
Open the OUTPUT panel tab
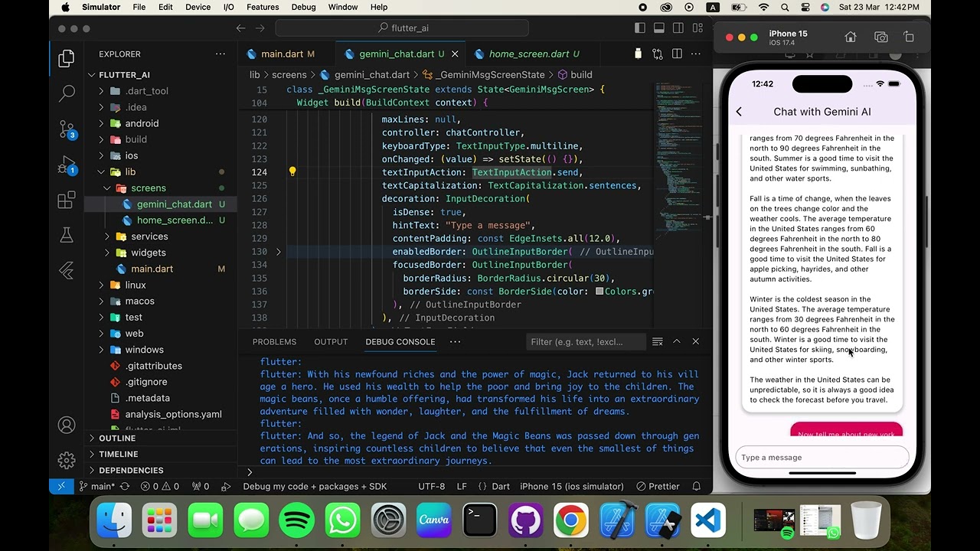click(x=331, y=341)
